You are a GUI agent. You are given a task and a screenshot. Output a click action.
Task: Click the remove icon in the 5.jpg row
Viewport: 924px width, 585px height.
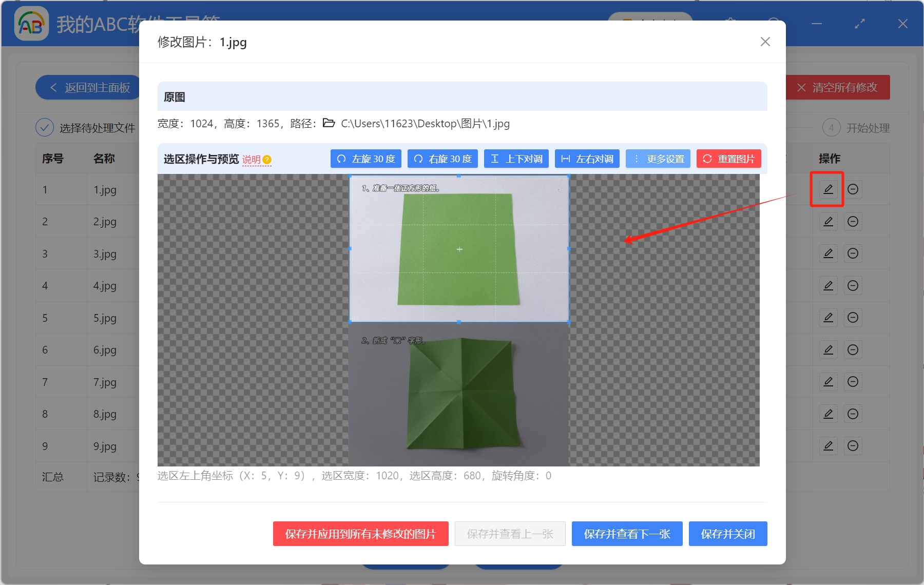click(853, 317)
